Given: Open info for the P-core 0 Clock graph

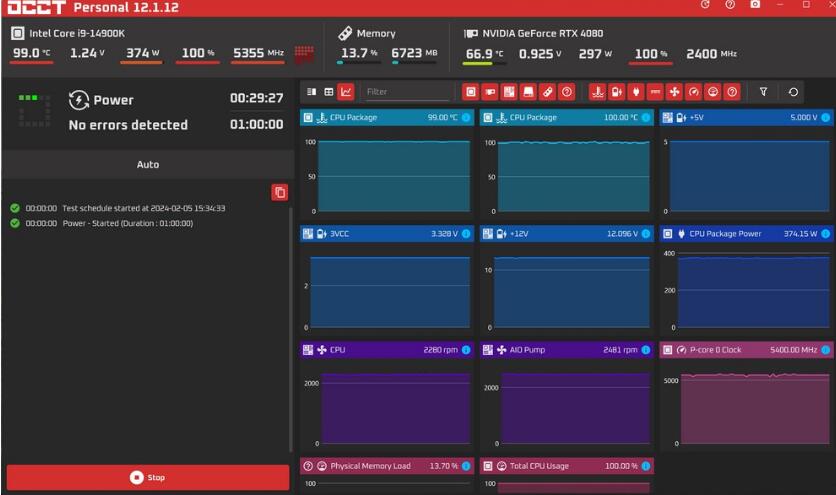Looking at the screenshot, I should coord(825,350).
